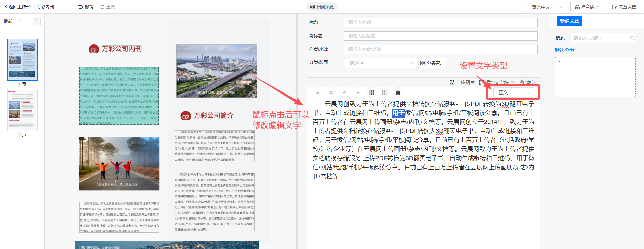Click the 清空 clear button
The height and width of the screenshot is (249, 644).
[x=527, y=82]
